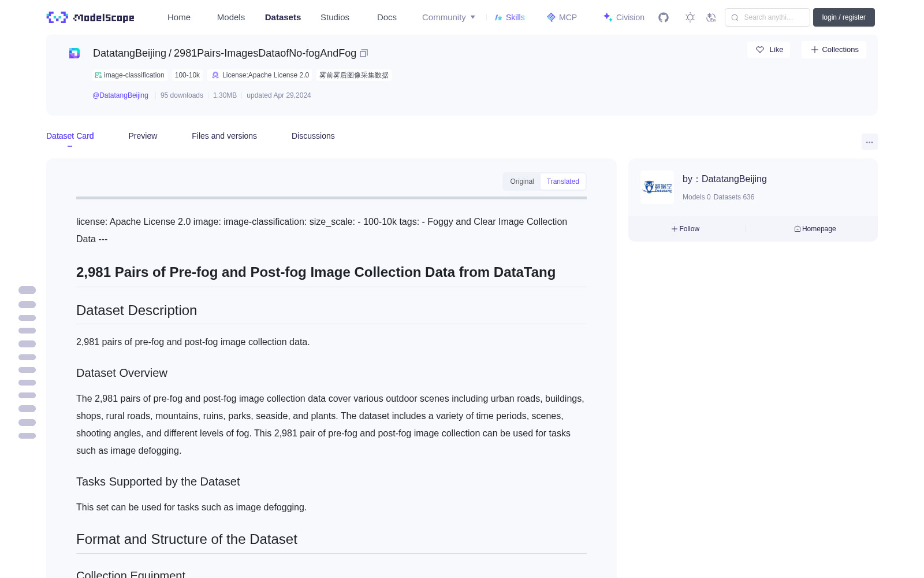Expand the Community dropdown menu
Screen dimensions: 924x578
(x=449, y=17)
